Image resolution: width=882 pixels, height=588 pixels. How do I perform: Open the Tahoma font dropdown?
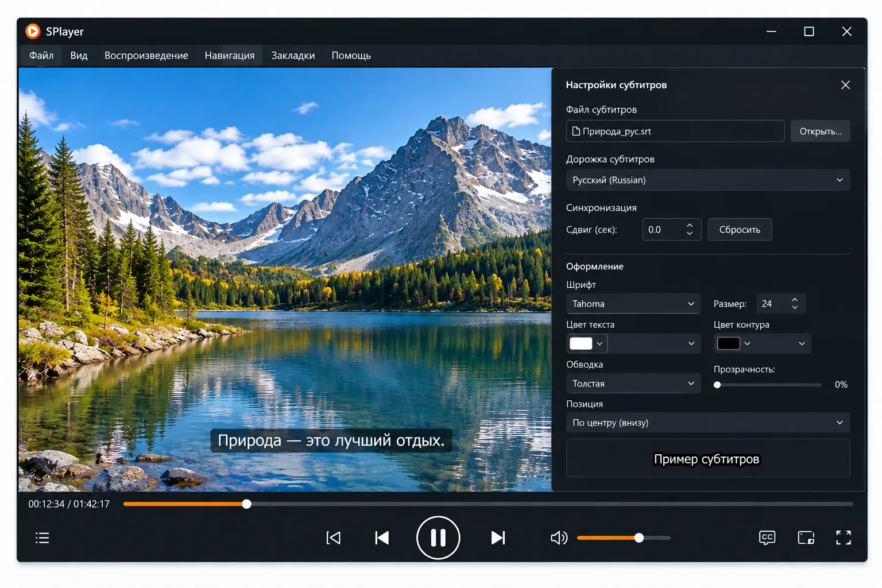point(633,304)
